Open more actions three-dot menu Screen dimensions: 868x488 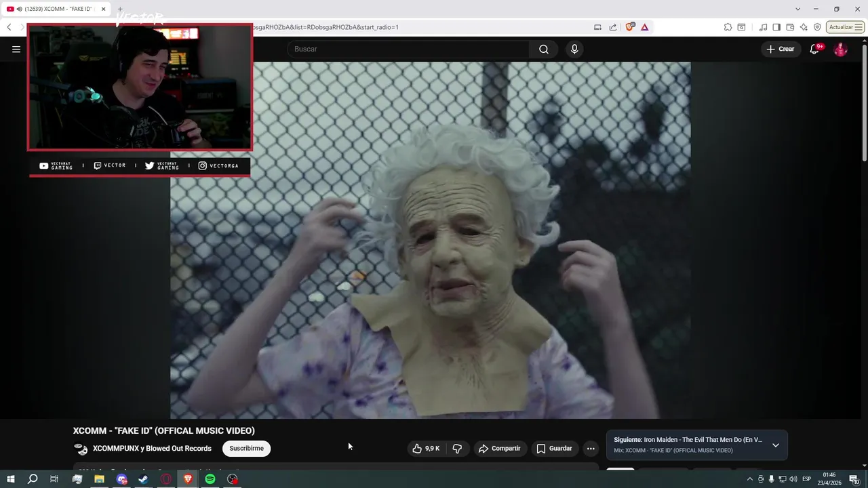[x=591, y=449]
